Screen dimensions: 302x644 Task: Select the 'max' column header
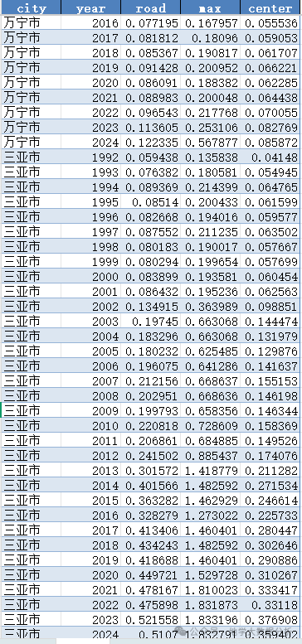point(210,7)
